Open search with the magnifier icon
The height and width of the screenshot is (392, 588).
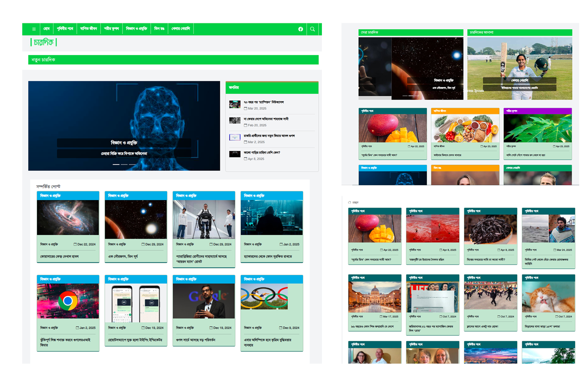(312, 29)
